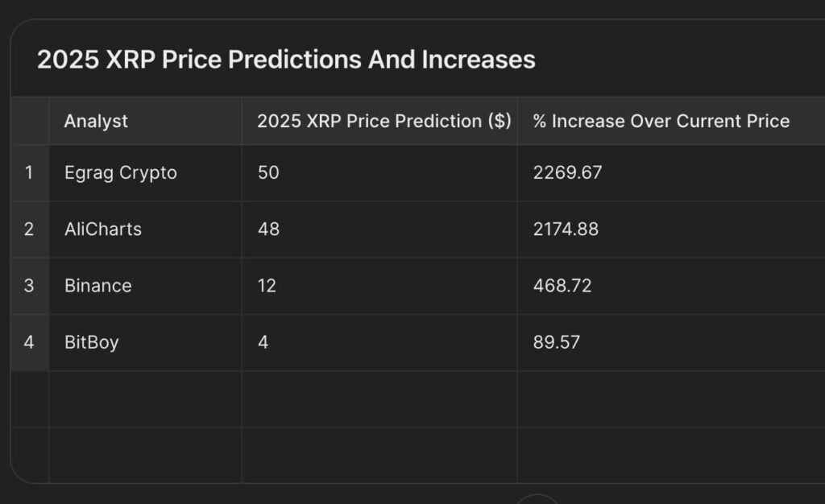
Task: Click the 2269.67 percent increase cell
Action: [567, 172]
